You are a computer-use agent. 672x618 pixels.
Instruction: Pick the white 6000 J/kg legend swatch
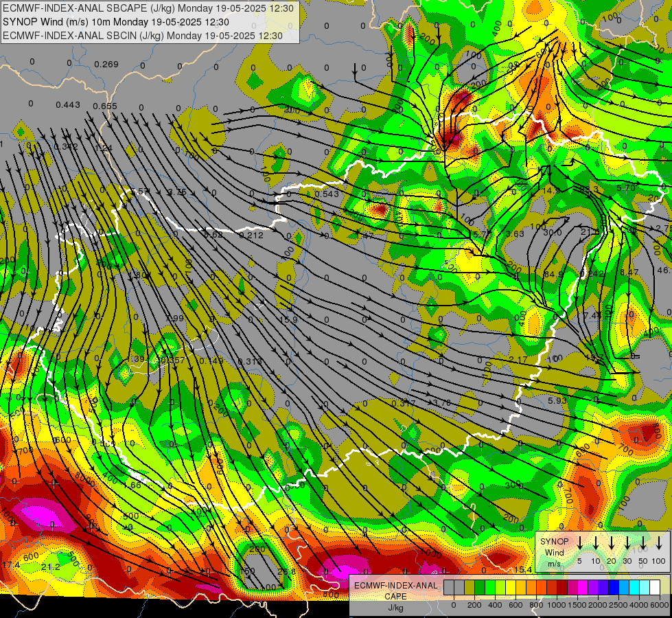(655, 587)
